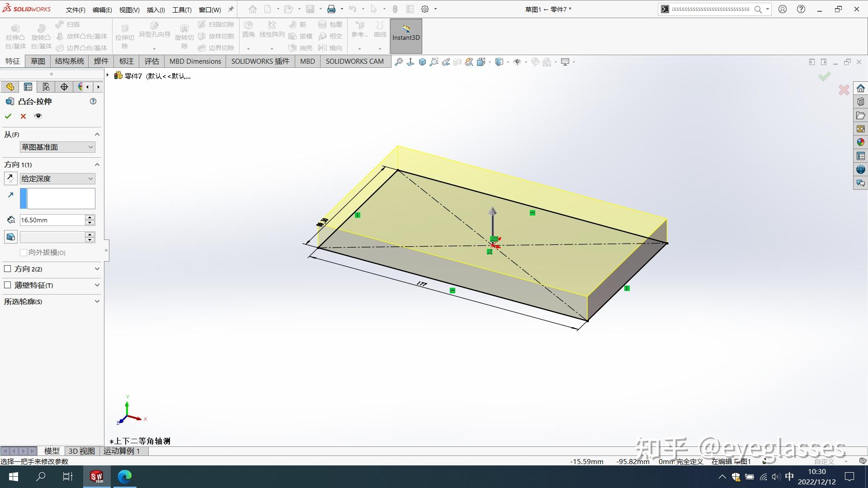
Task: Click the draft on/off icon button
Action: point(10,237)
